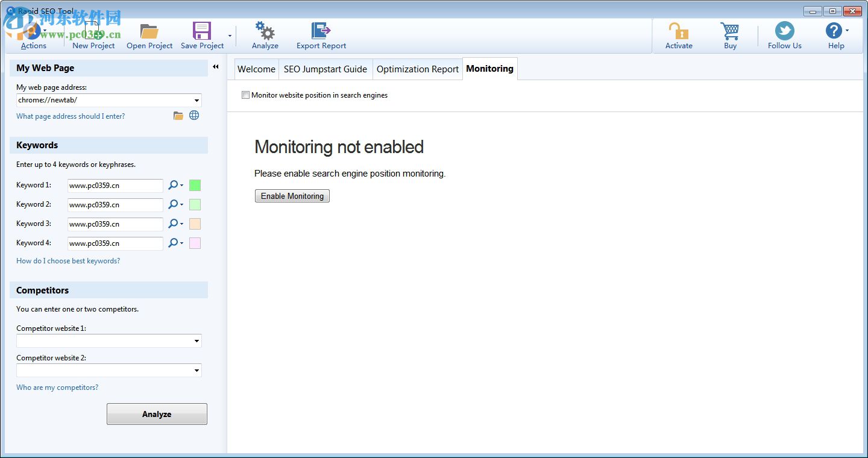Create a New Project from the toolbar

(93, 35)
